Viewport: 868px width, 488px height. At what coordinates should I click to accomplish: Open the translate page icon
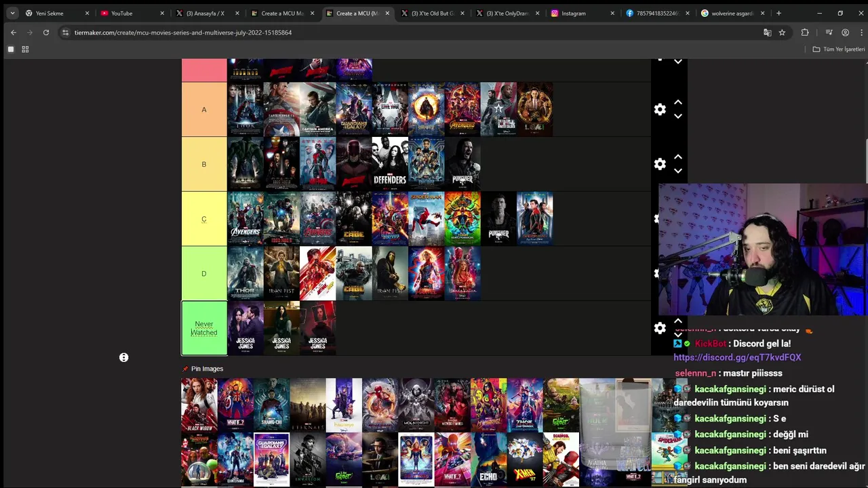coord(767,33)
